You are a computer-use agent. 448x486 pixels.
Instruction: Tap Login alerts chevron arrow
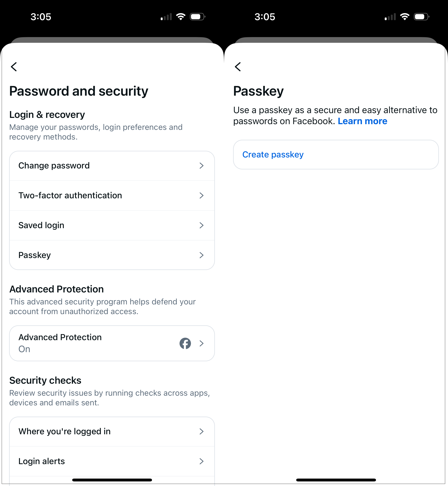(201, 461)
